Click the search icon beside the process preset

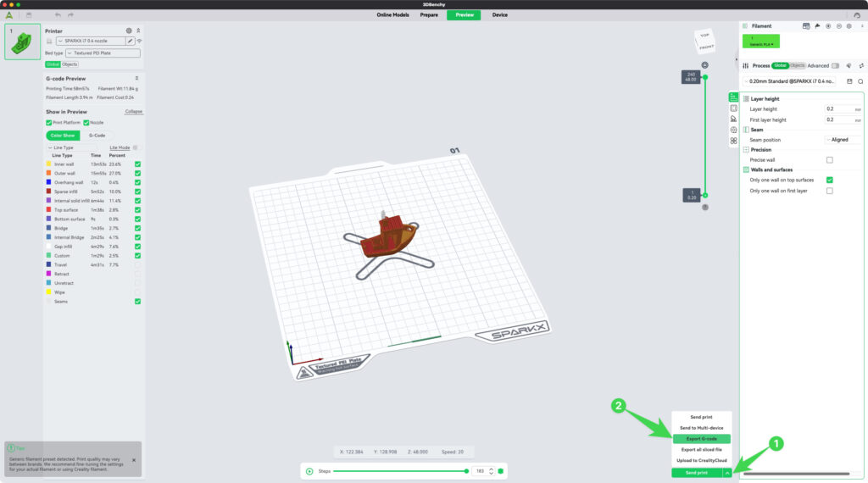860,81
